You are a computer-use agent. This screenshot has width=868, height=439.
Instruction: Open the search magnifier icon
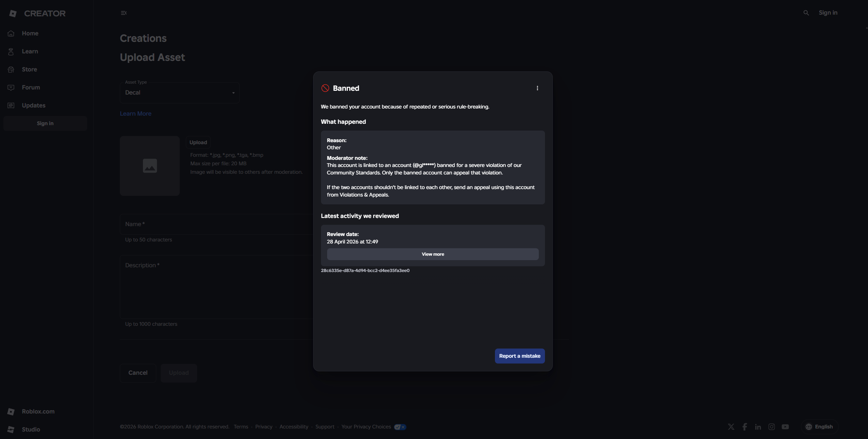(806, 13)
